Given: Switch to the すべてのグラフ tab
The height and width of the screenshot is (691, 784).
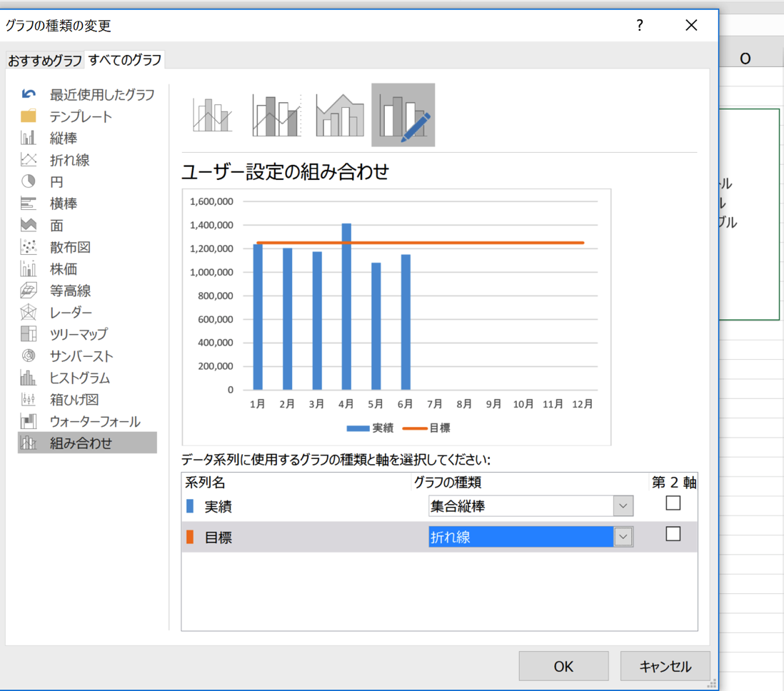Looking at the screenshot, I should click(x=125, y=60).
